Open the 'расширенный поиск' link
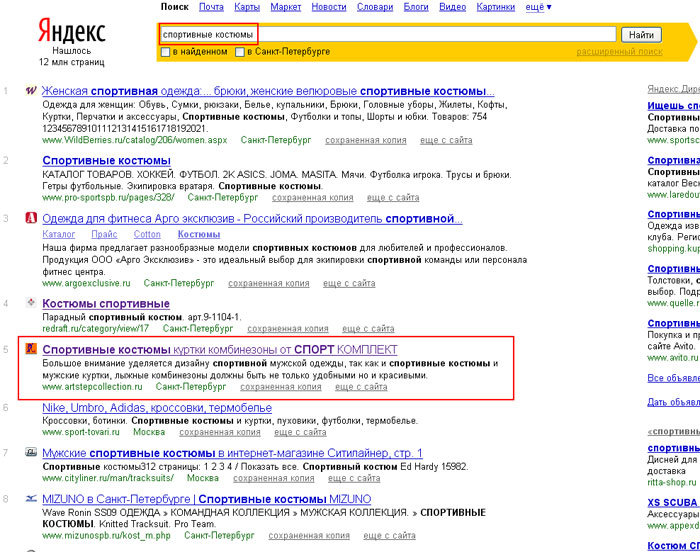This screenshot has height=552, width=700. point(619,52)
